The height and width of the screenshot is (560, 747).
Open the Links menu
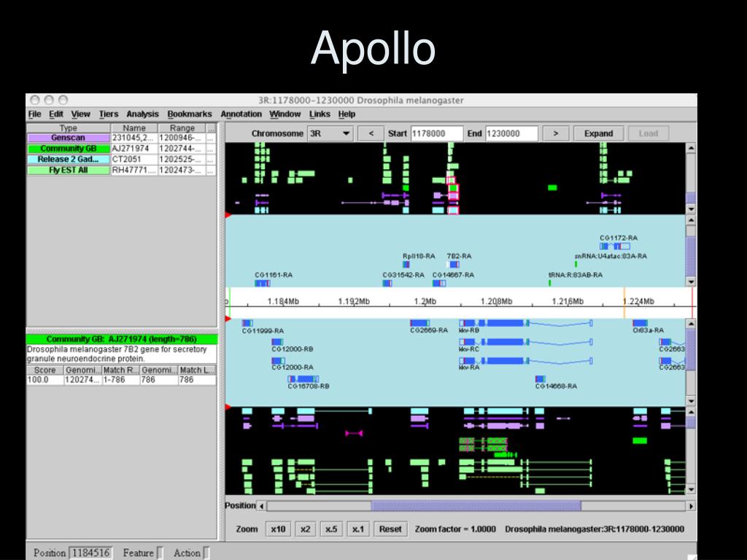[x=320, y=114]
